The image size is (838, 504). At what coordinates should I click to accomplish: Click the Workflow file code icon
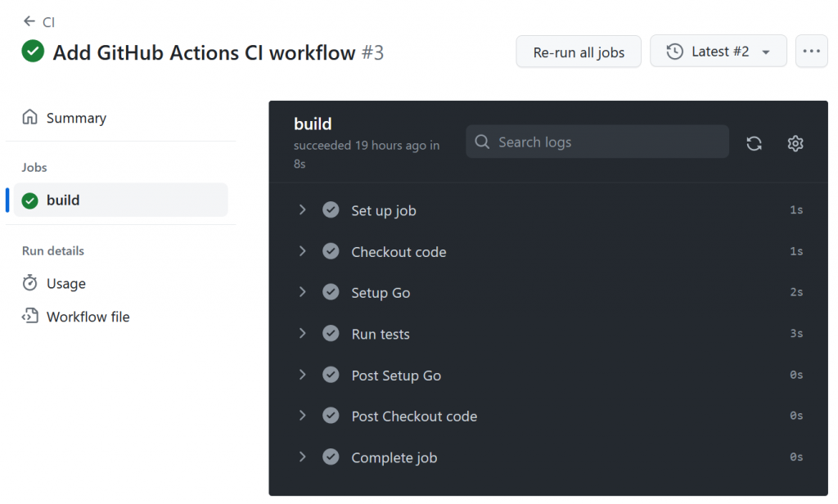click(30, 316)
